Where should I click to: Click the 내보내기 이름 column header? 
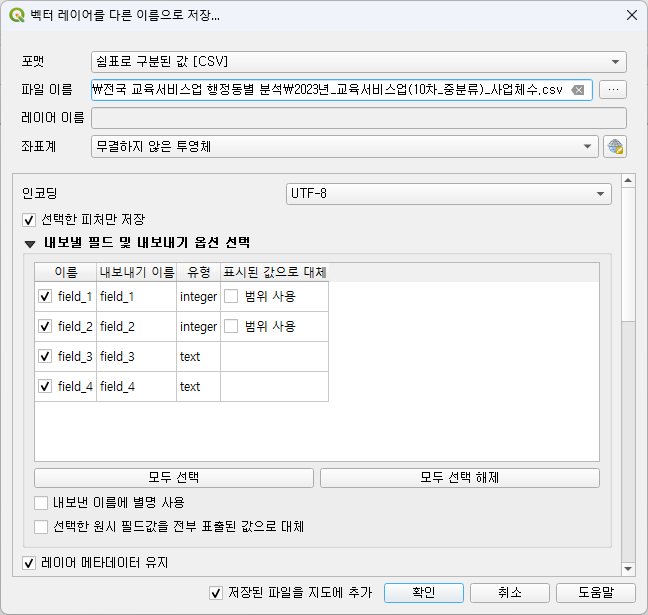pos(137,272)
